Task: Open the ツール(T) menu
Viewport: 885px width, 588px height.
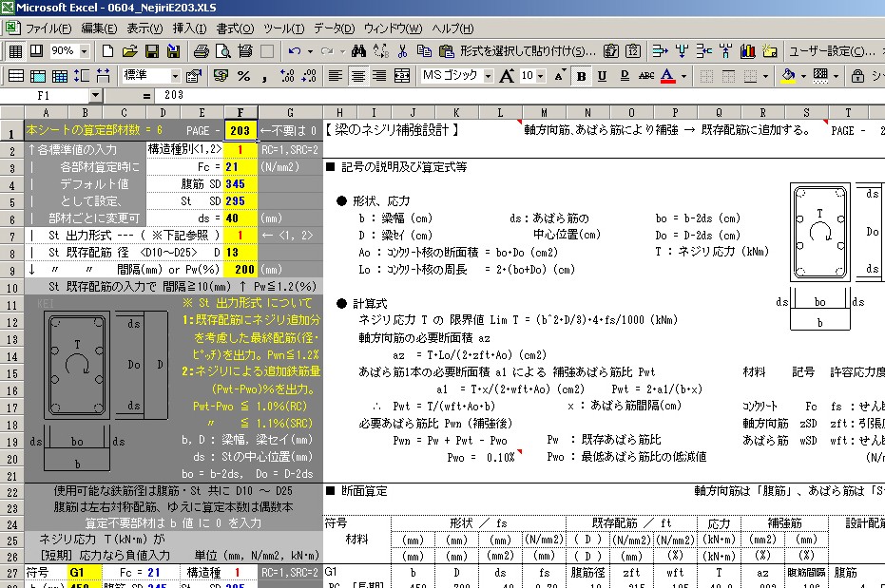Action: [283, 28]
